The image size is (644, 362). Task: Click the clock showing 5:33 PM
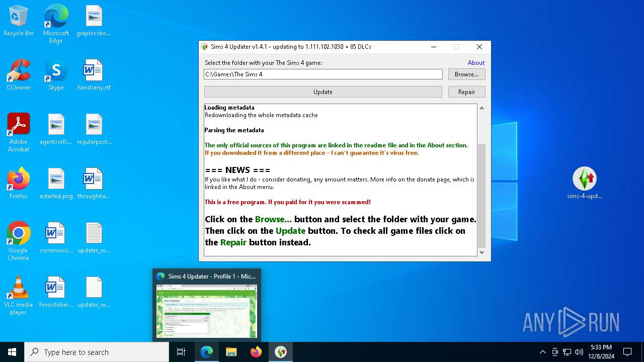click(601, 352)
